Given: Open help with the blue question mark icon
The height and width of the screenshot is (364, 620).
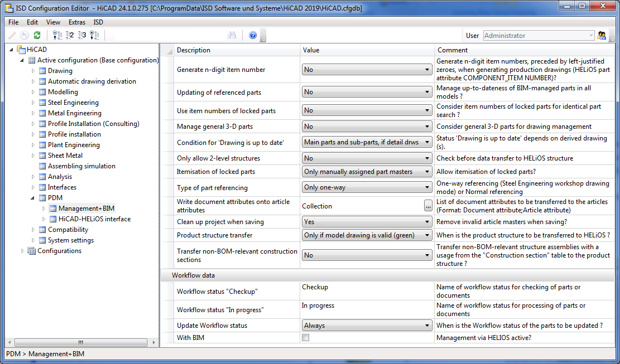Looking at the screenshot, I should click(x=253, y=35).
